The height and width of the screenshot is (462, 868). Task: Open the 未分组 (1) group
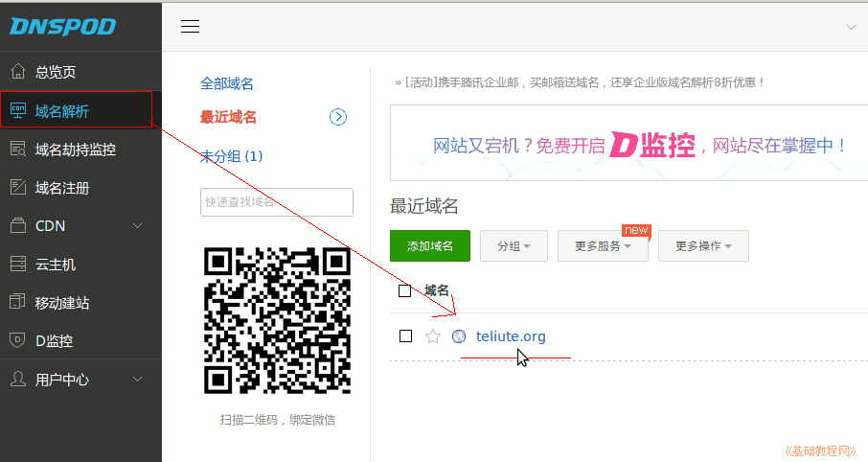point(232,156)
